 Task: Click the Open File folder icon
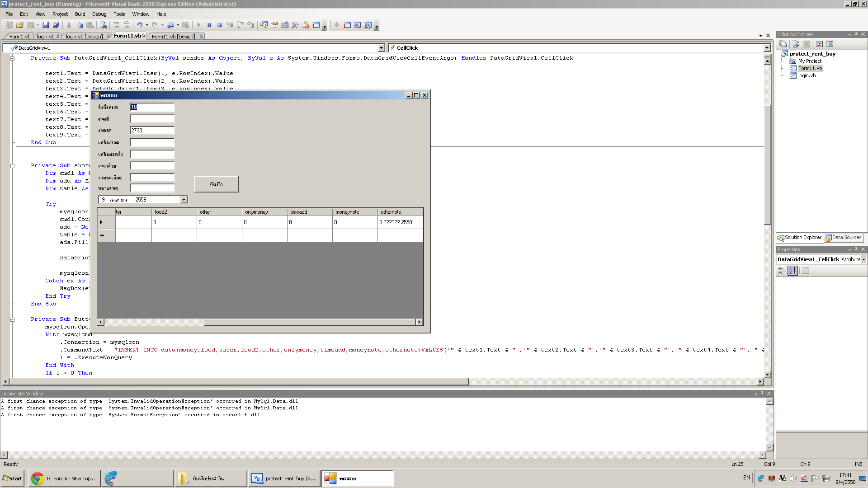(x=20, y=25)
